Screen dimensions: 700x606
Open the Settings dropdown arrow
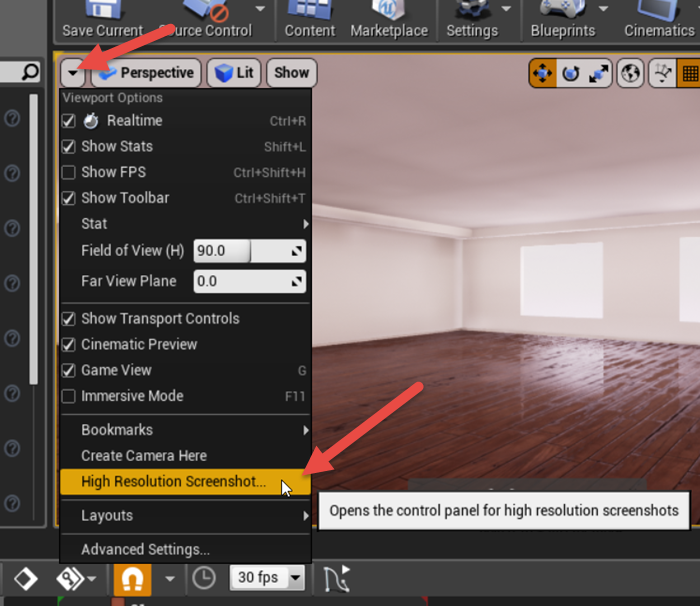tap(506, 9)
